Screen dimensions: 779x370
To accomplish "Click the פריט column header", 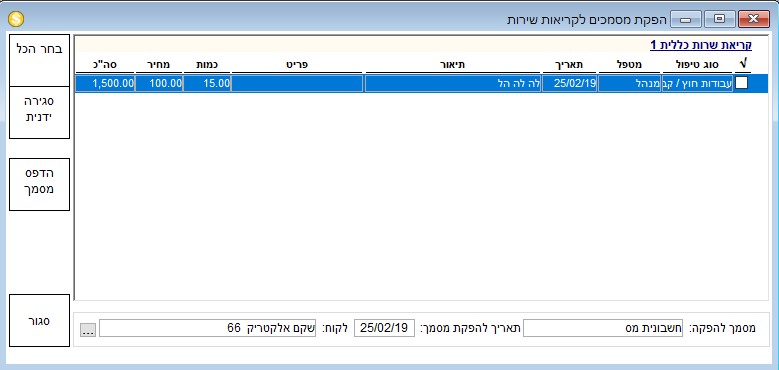I will pos(297,65).
